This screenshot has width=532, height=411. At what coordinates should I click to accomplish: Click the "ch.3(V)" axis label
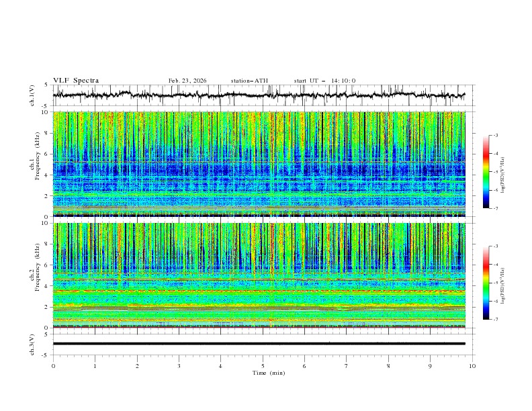pos(32,345)
